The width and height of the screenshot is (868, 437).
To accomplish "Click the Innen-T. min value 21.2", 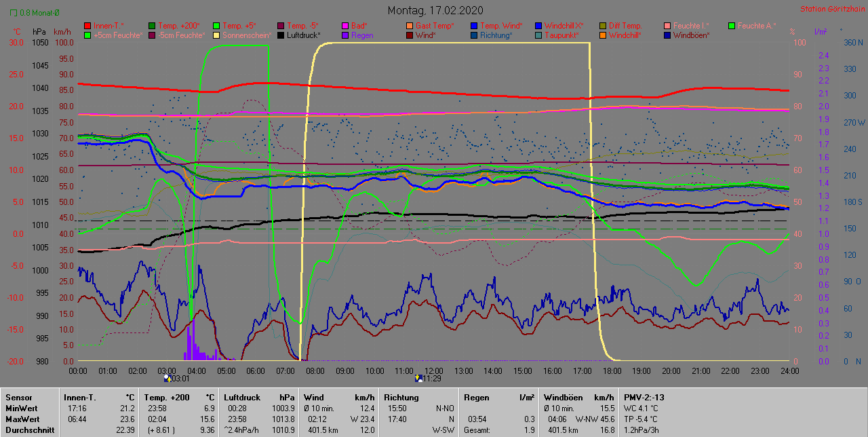I will tap(127, 408).
